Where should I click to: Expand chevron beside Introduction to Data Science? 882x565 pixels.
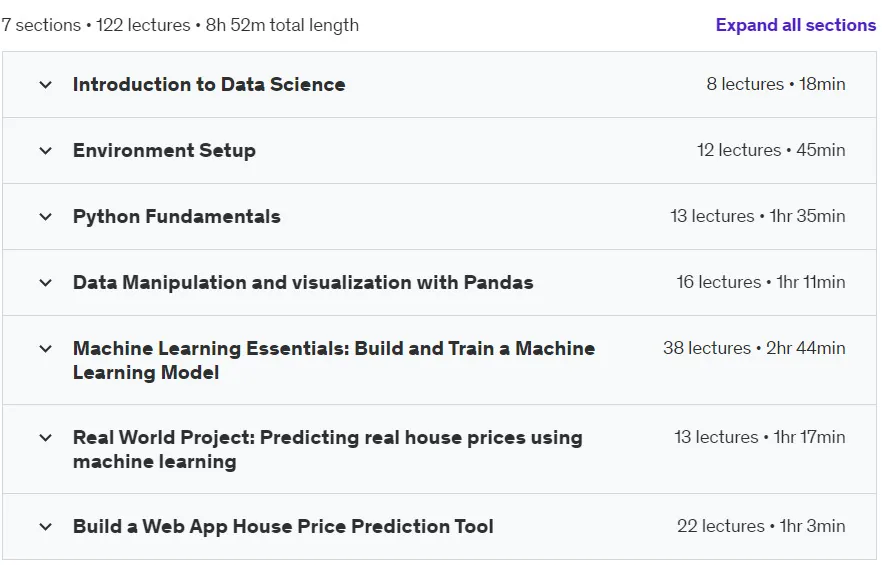[x=46, y=85]
